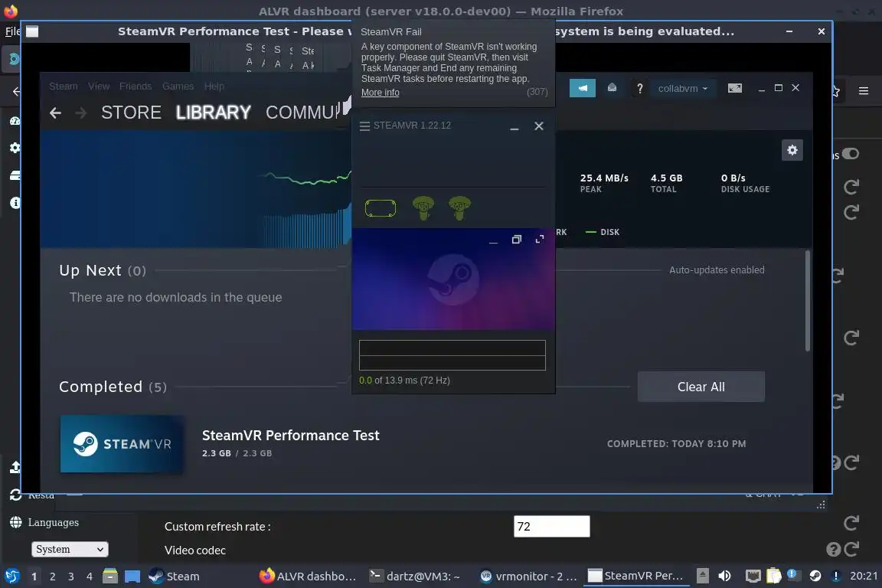Viewport: 882px width, 588px height.
Task: Open the Games menu in Steam
Action: point(178,86)
